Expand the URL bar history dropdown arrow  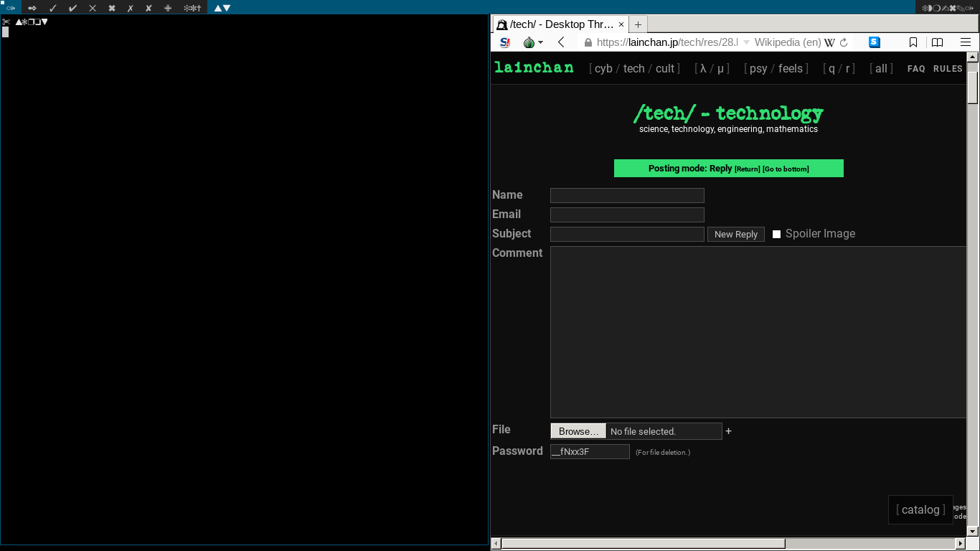click(x=746, y=42)
